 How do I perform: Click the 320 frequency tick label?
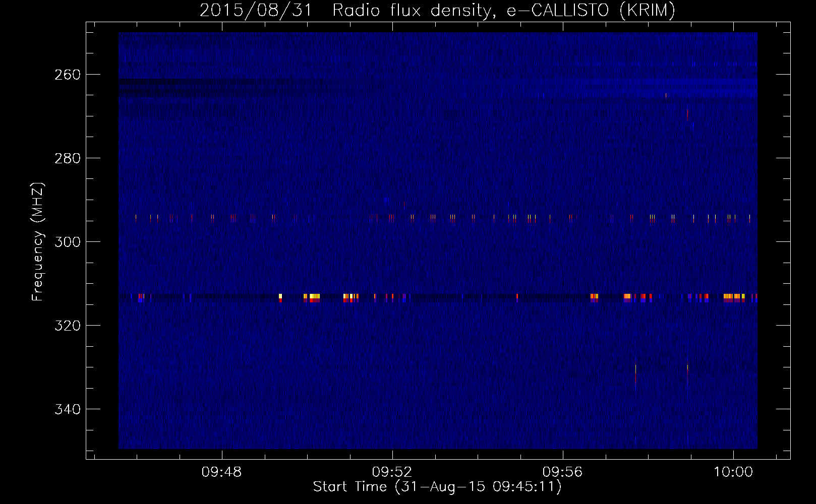point(67,326)
